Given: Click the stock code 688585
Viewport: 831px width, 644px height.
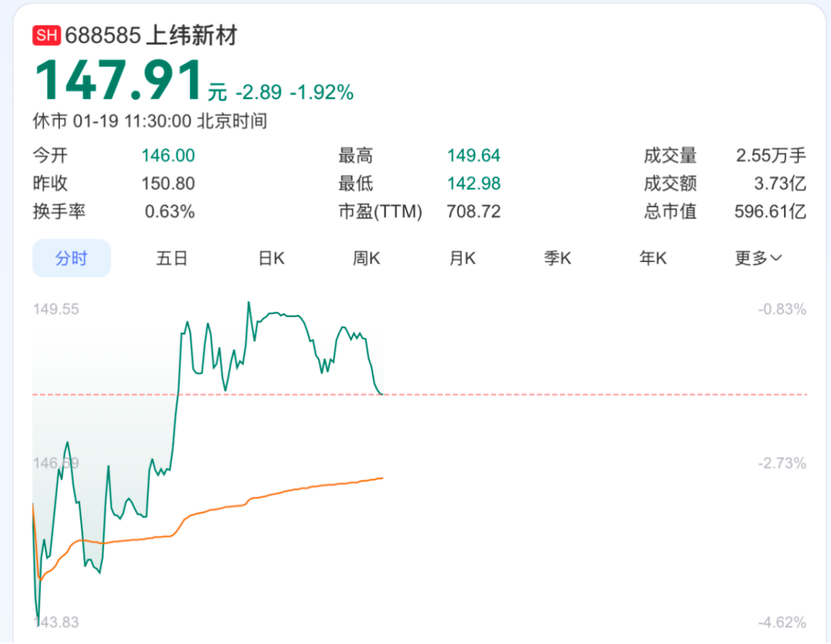Looking at the screenshot, I should point(103,35).
